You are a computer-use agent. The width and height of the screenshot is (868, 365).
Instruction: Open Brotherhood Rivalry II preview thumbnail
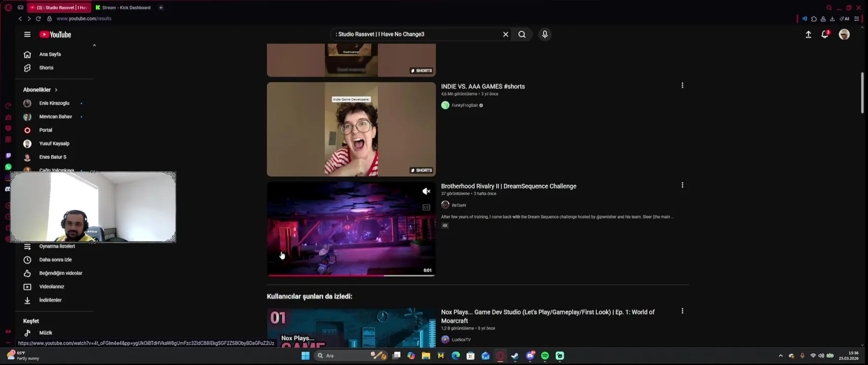tap(351, 229)
